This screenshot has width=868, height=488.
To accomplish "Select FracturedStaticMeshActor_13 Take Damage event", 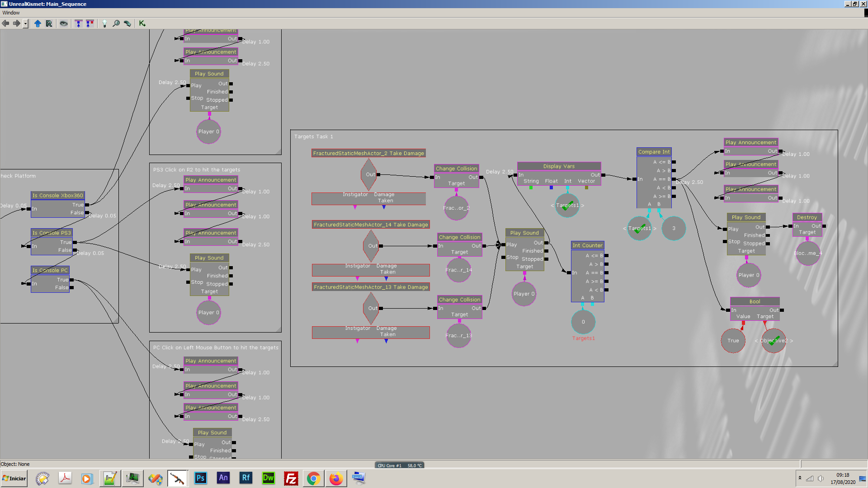I will 371,287.
